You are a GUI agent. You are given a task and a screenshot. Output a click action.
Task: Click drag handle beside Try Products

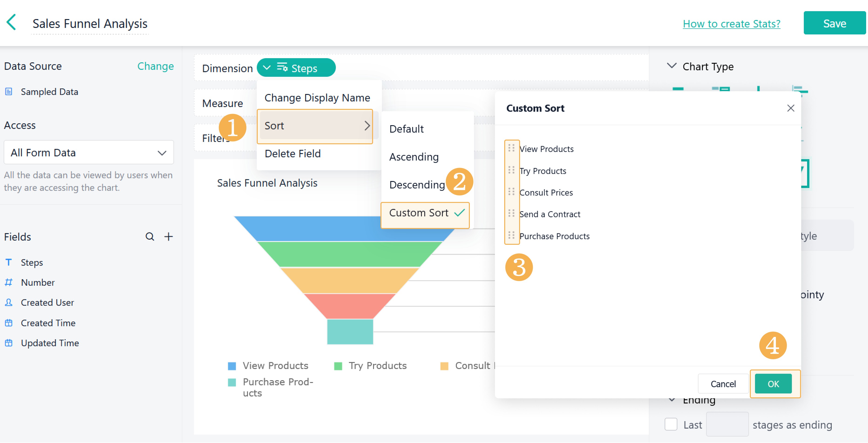click(511, 170)
